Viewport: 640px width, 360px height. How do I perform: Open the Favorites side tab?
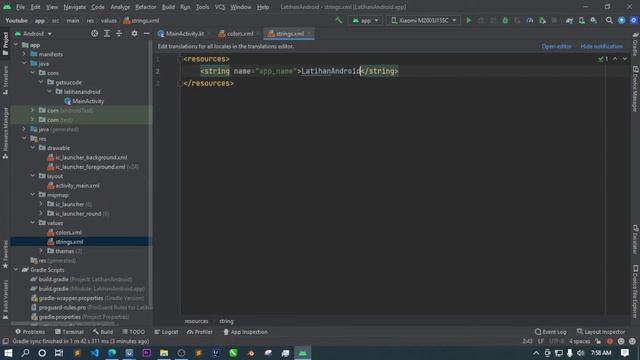[x=5, y=254]
